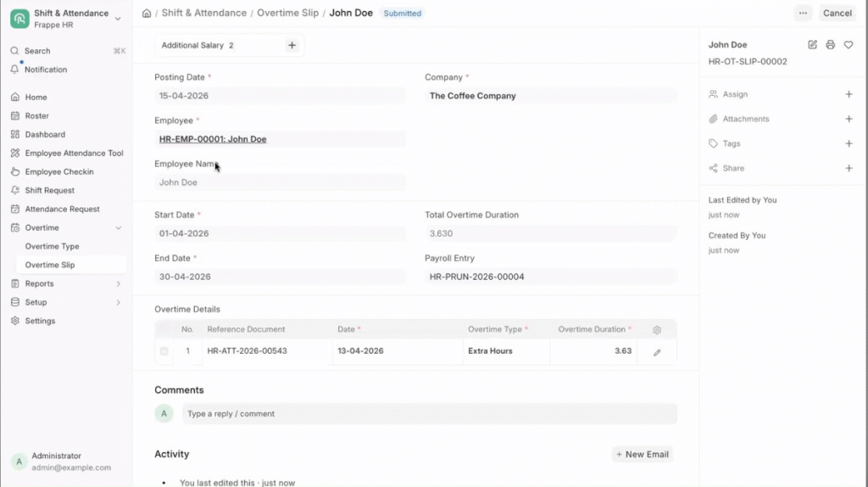The height and width of the screenshot is (487, 868).
Task: Click the home icon in the breadcrumb
Action: pyautogui.click(x=147, y=14)
